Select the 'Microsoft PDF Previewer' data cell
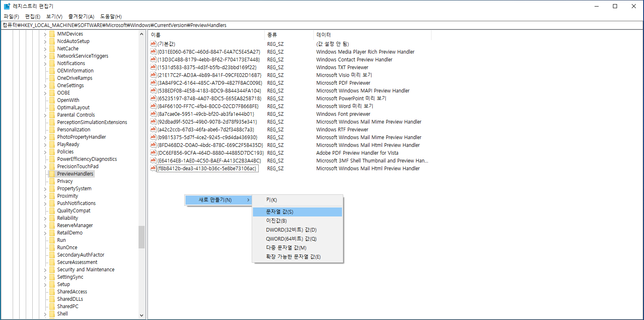This screenshot has height=320, width=644. 343,83
